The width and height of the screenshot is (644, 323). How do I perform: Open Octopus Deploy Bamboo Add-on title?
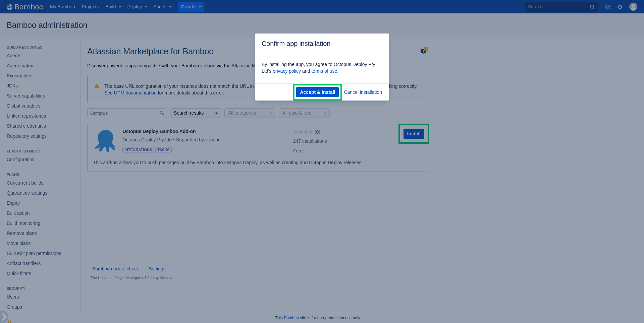click(159, 131)
